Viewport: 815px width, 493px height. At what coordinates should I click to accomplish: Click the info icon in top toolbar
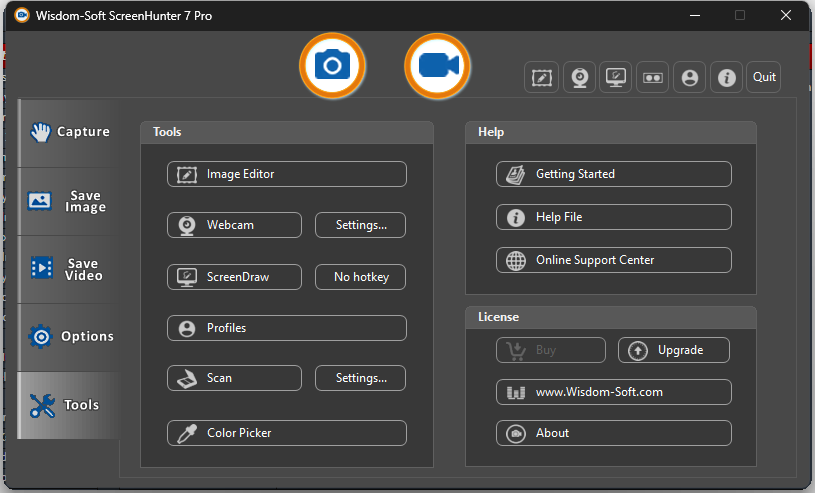[x=727, y=77]
